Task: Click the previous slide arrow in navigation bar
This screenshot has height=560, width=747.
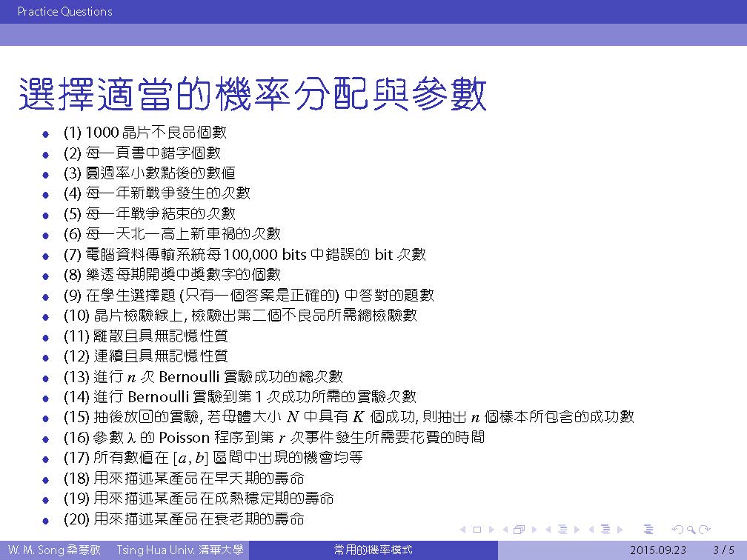Action: point(464,530)
